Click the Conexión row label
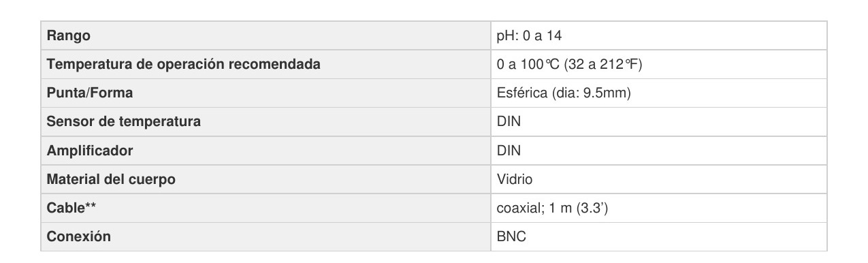868x263 pixels. pos(78,237)
